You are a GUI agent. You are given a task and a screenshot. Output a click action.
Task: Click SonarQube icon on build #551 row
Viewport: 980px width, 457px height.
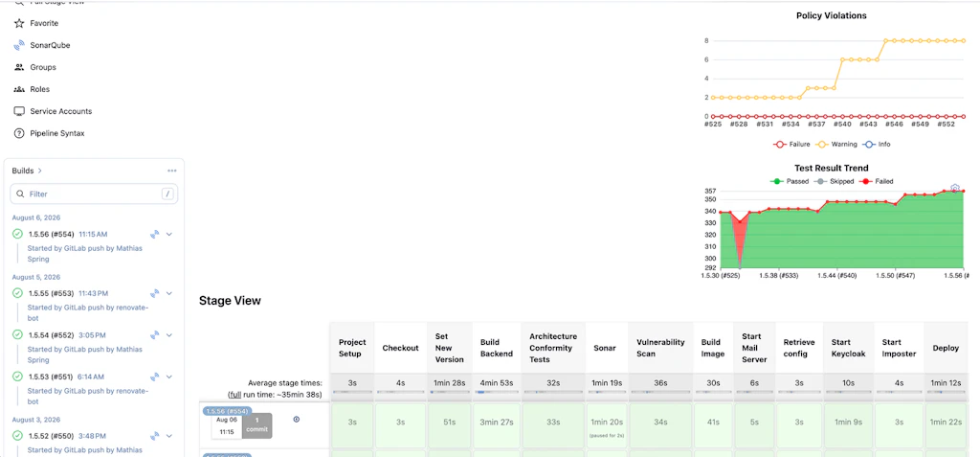tap(154, 377)
